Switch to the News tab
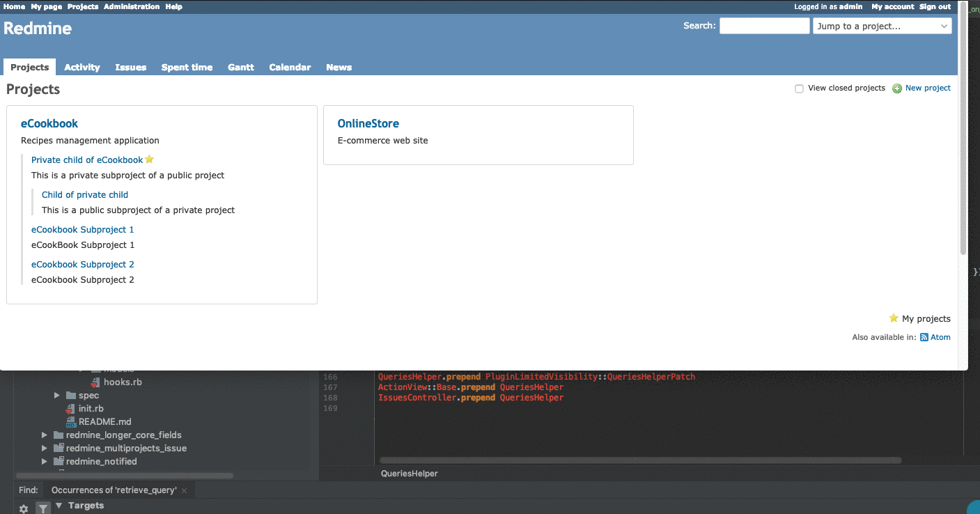 [339, 68]
